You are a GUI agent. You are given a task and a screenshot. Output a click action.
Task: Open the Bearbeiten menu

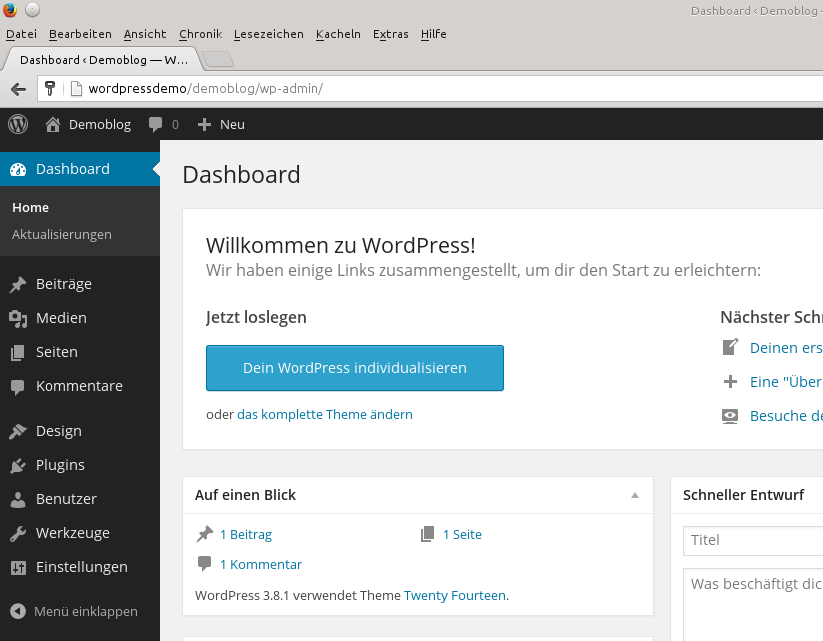pos(80,34)
